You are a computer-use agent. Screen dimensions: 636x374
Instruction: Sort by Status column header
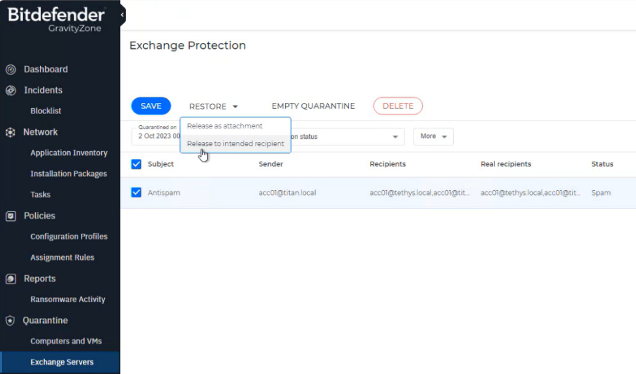pyautogui.click(x=602, y=164)
